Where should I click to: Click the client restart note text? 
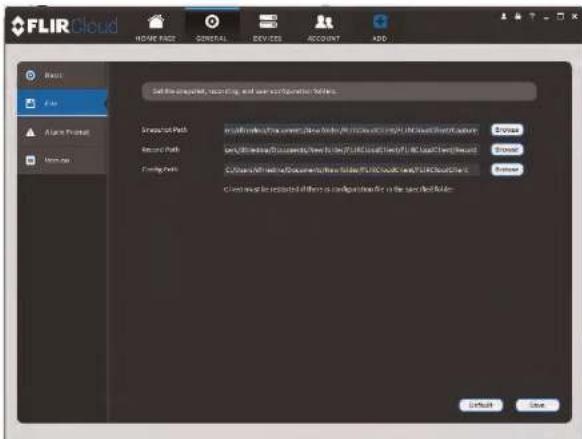(339, 189)
